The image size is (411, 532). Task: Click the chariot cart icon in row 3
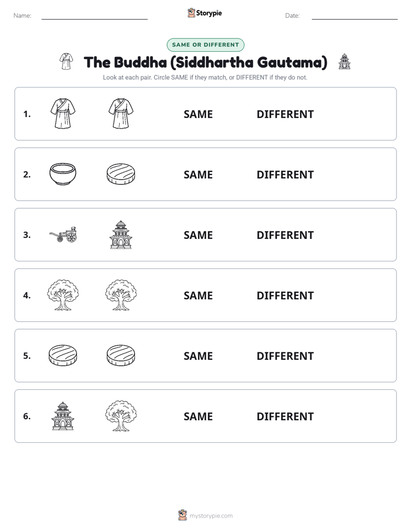63,234
